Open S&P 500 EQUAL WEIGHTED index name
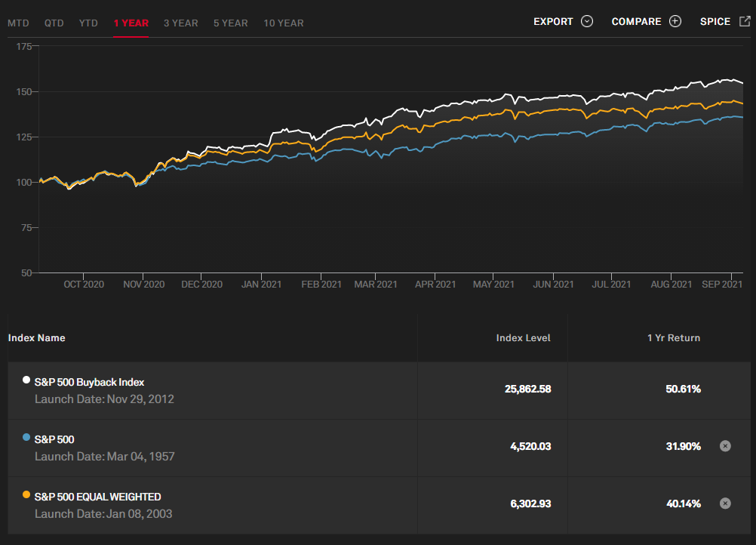This screenshot has width=756, height=545. coord(98,497)
